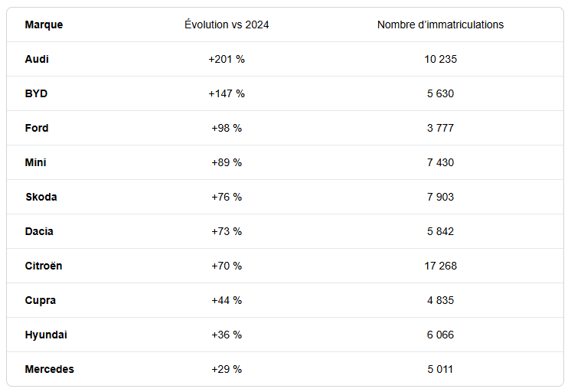Click the Hyundai row label

[x=45, y=335]
